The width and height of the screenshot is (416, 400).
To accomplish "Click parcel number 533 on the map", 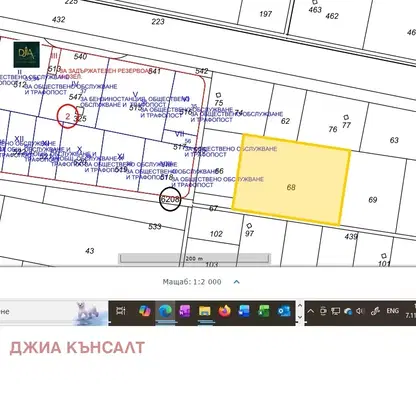I will [155, 227].
